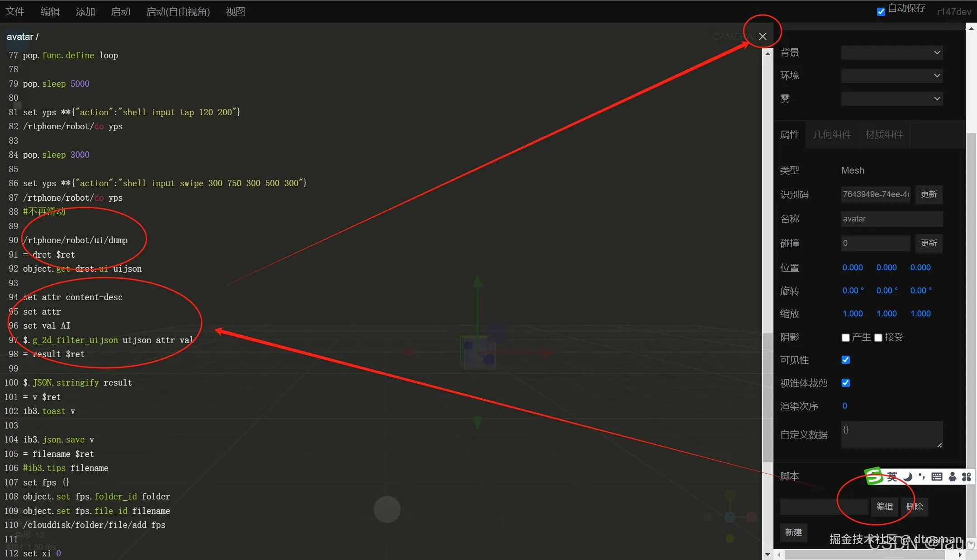
Task: Disable the 视锥体裁剪 frustum culling checkbox
Action: coord(845,383)
